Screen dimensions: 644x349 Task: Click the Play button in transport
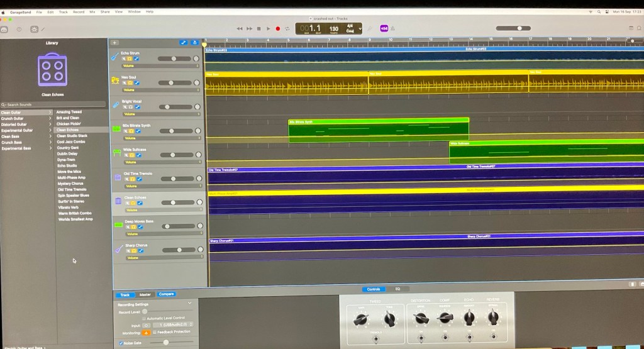[x=269, y=28]
